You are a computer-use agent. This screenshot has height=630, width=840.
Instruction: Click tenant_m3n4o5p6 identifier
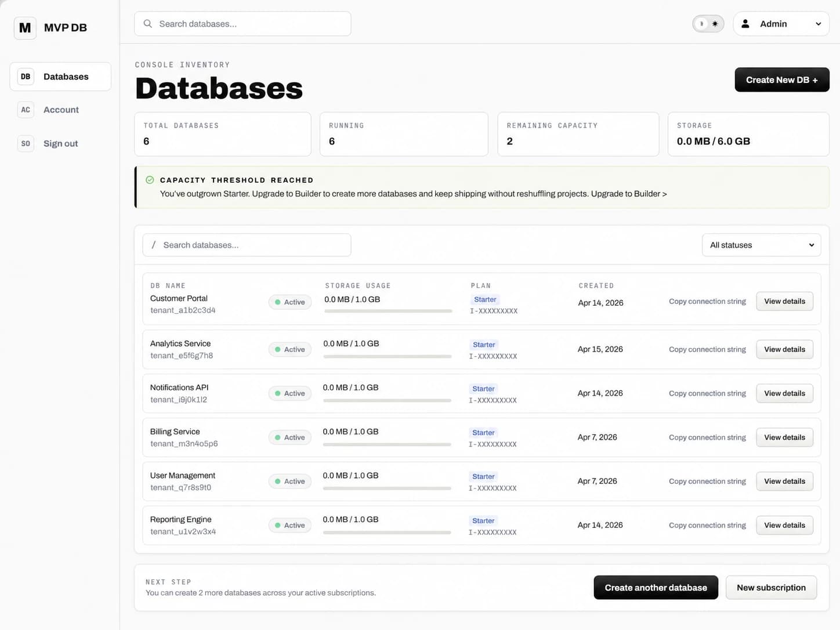184,444
